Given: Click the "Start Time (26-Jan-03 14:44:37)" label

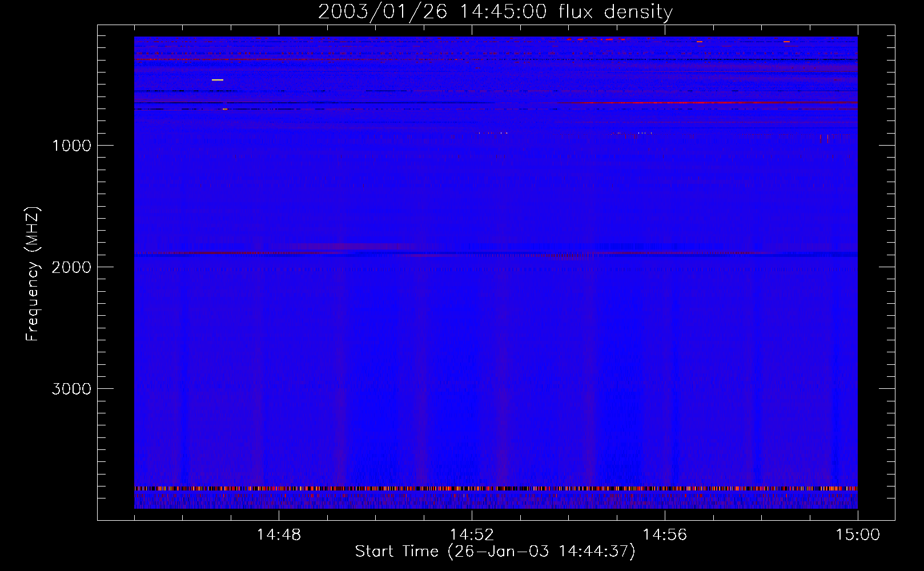Looking at the screenshot, I should click(x=495, y=552).
